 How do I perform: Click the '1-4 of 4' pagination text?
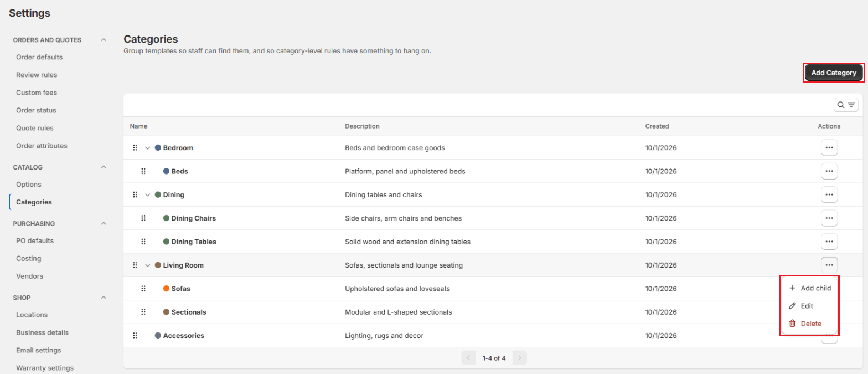494,358
